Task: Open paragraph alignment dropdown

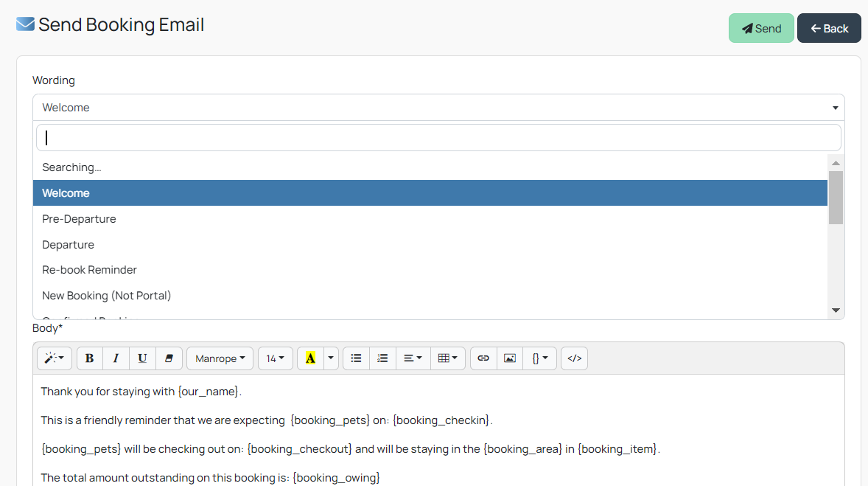Action: [x=413, y=358]
